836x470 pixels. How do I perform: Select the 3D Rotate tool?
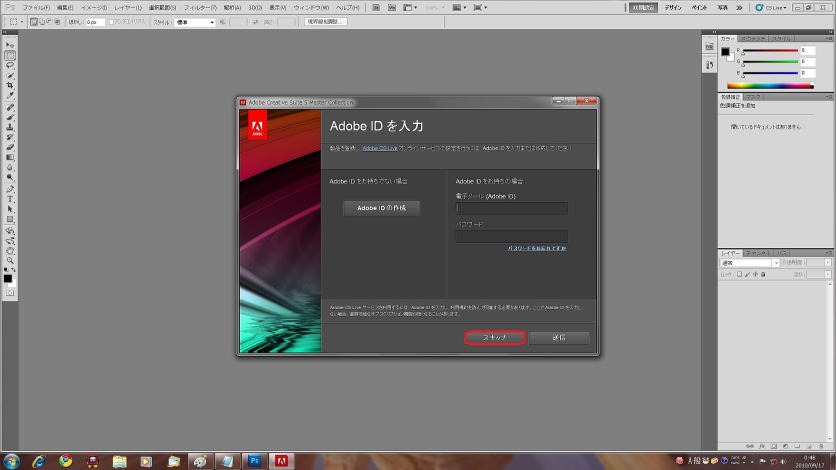(x=10, y=231)
